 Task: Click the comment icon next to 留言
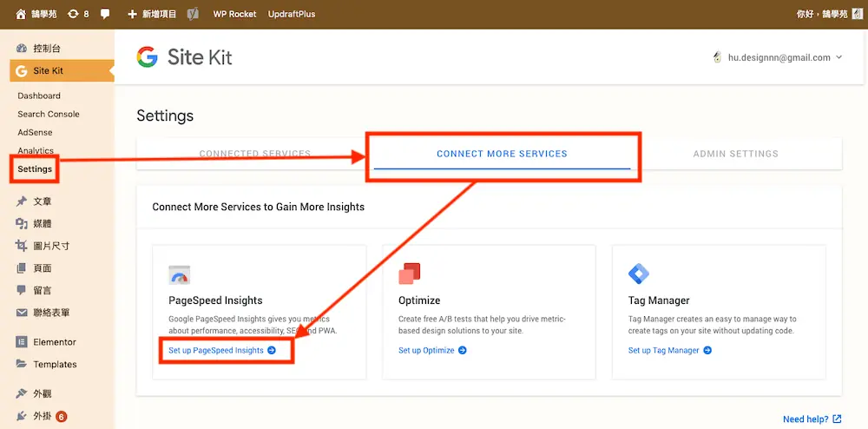[x=22, y=290]
